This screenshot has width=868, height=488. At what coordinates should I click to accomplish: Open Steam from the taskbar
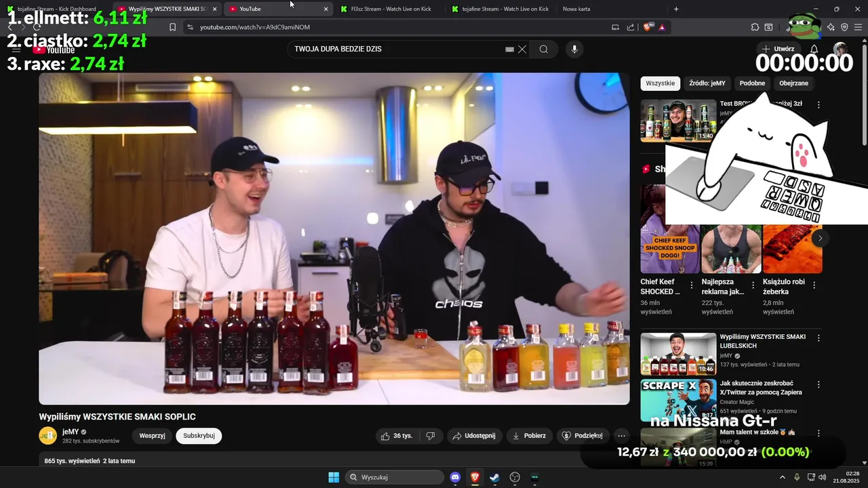coord(495,477)
